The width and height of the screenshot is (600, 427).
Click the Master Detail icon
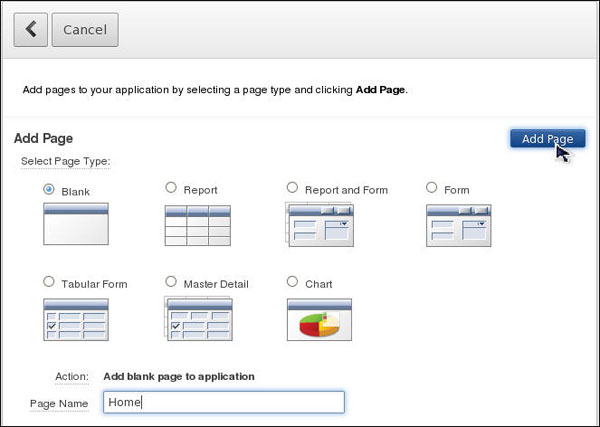197,318
